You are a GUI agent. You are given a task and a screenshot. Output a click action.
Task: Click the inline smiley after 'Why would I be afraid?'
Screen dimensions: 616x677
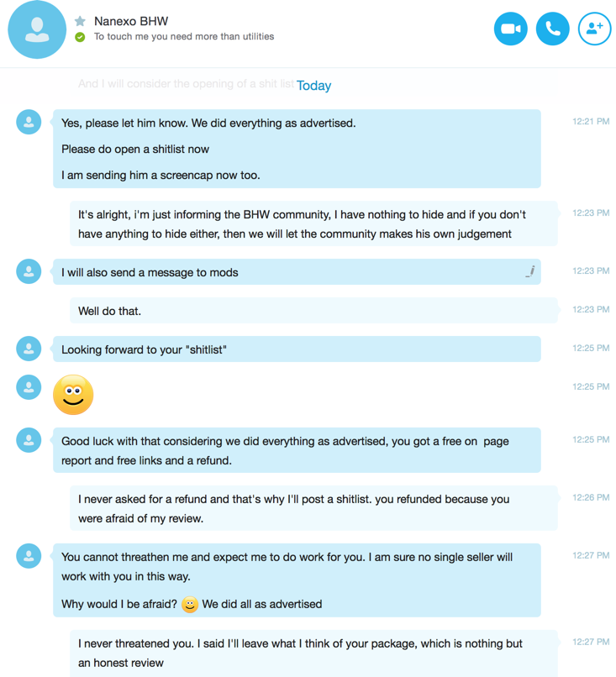point(190,605)
